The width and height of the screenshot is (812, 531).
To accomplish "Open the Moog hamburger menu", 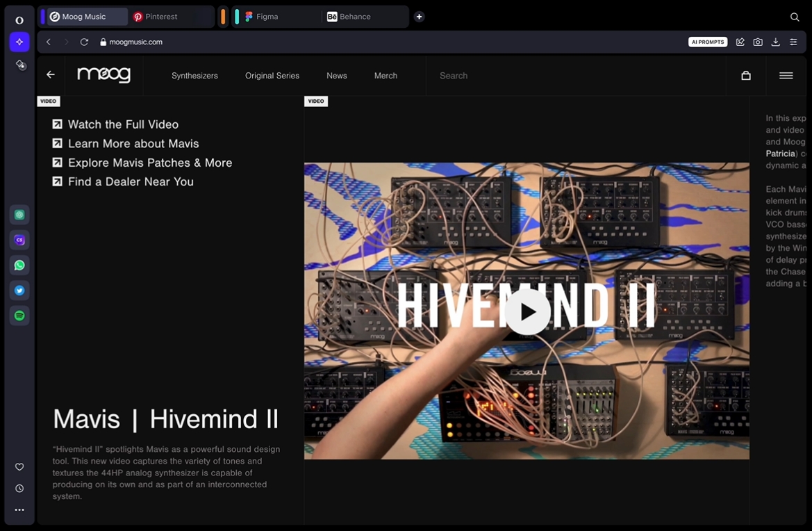I will 786,76.
